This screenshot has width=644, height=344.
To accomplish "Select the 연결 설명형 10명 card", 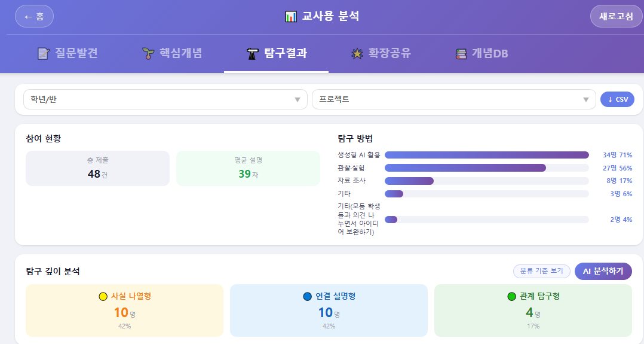I will tap(329, 310).
